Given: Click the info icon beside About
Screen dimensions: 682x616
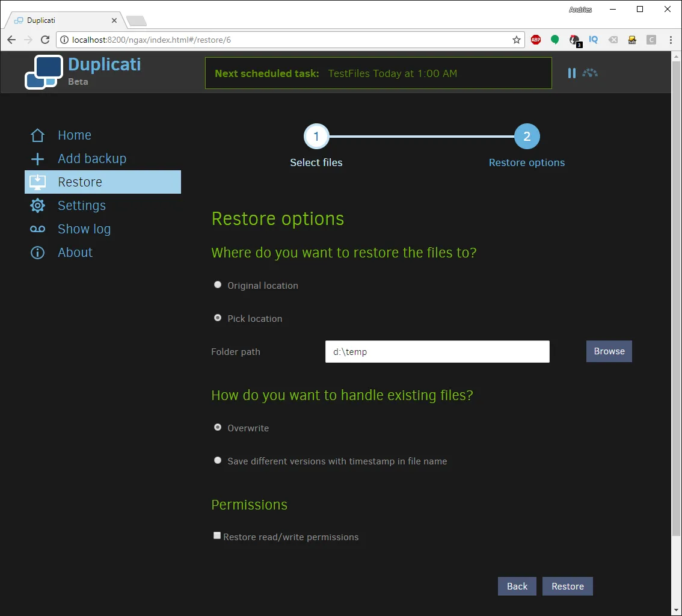Looking at the screenshot, I should 37,252.
